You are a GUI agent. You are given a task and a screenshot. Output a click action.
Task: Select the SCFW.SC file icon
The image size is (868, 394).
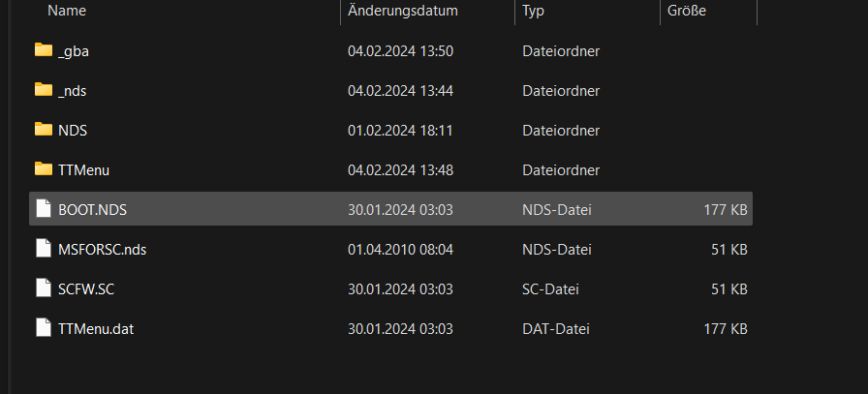44,288
